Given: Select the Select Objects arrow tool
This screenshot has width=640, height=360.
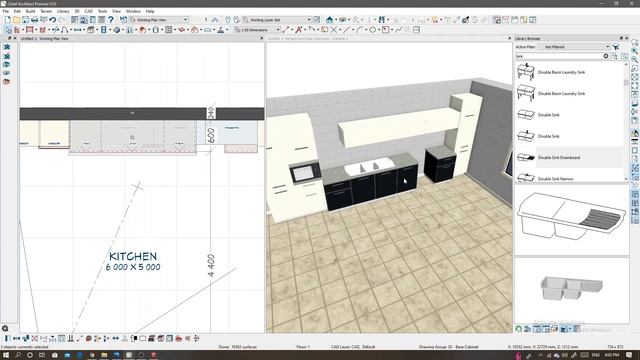Looking at the screenshot, I should click(8, 30).
